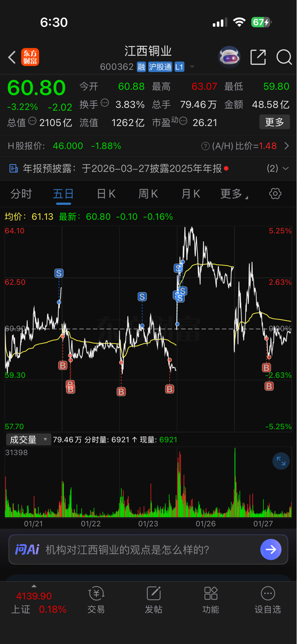This screenshot has width=297, height=644.
Task: Tap the 01/26 date label
Action: 205,524
